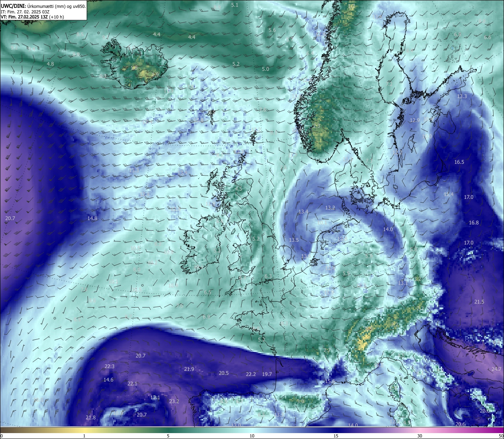This screenshot has width=504, height=439.
Task: Click the 13.1 value over central Europe
Action: coord(403,283)
